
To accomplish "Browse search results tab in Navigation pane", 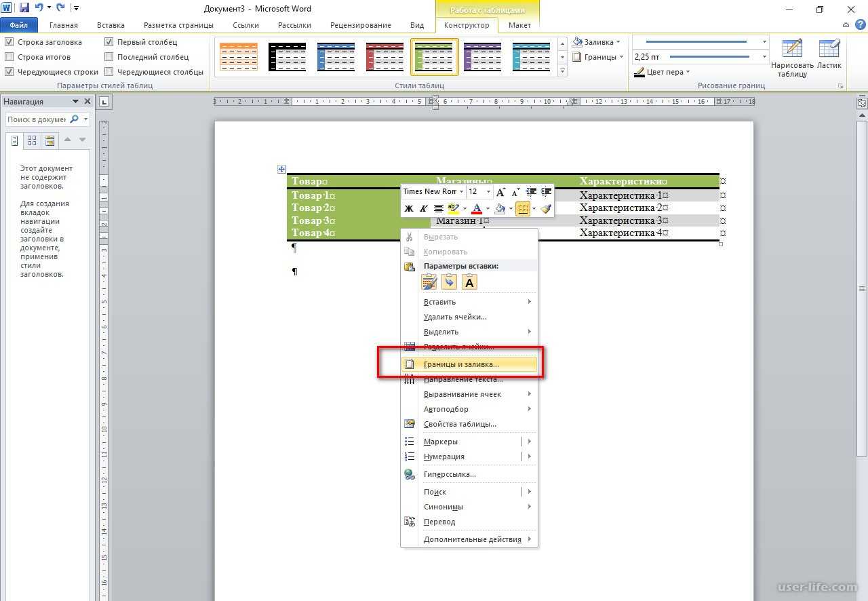I will pos(49,140).
